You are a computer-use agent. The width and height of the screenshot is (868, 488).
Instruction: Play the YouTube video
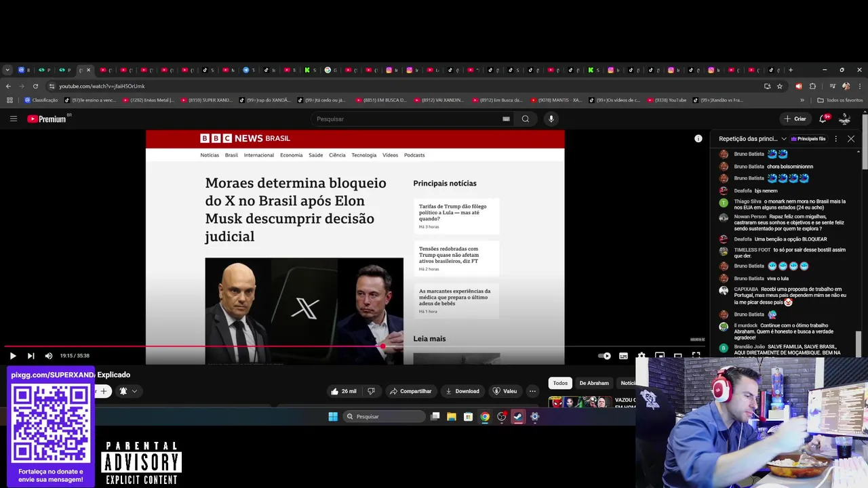pyautogui.click(x=12, y=356)
